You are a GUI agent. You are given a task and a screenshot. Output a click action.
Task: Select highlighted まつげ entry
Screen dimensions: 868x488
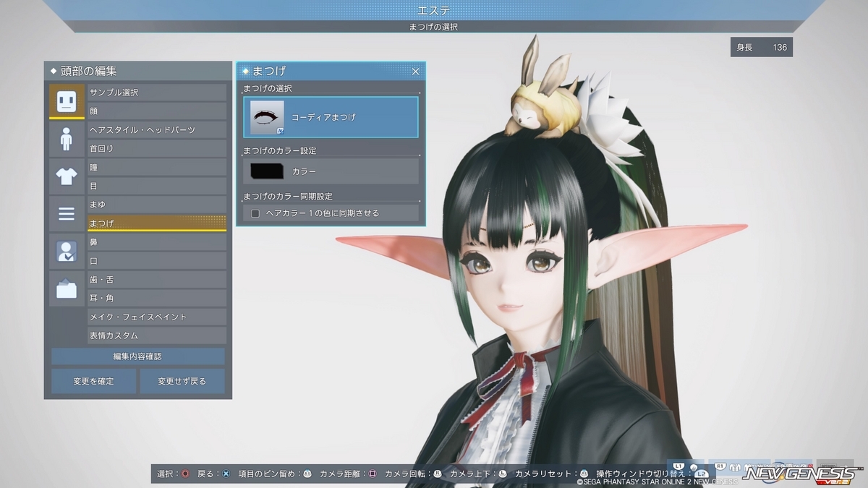[157, 223]
